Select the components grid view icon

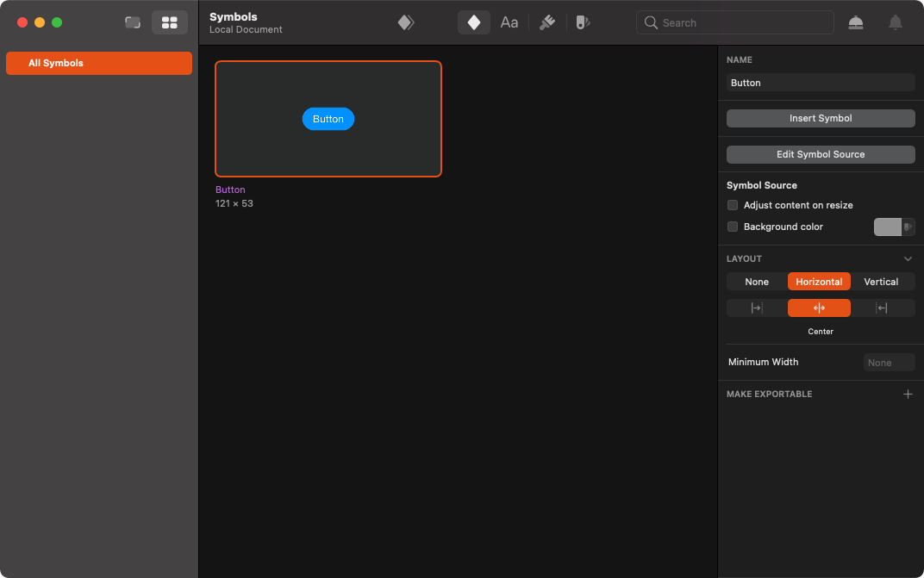(170, 22)
